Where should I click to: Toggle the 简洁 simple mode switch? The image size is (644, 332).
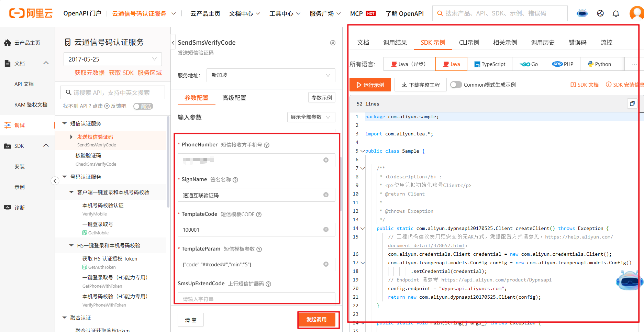point(143,106)
